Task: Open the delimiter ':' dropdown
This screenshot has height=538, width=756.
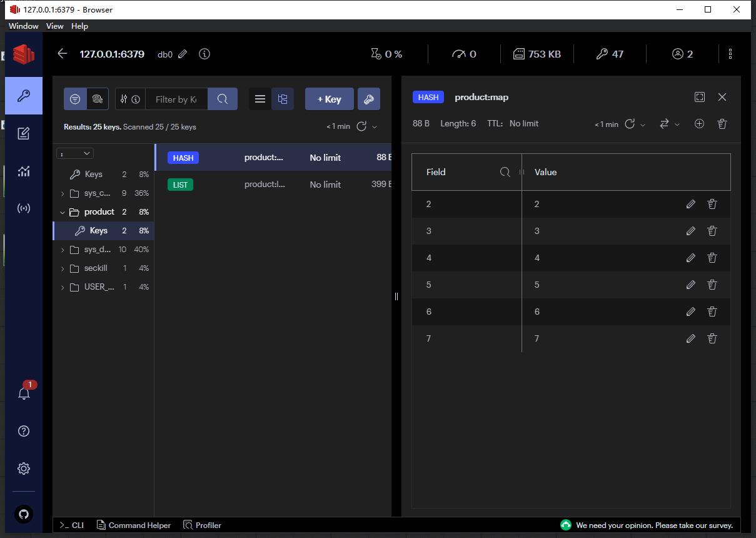Action: 75,153
